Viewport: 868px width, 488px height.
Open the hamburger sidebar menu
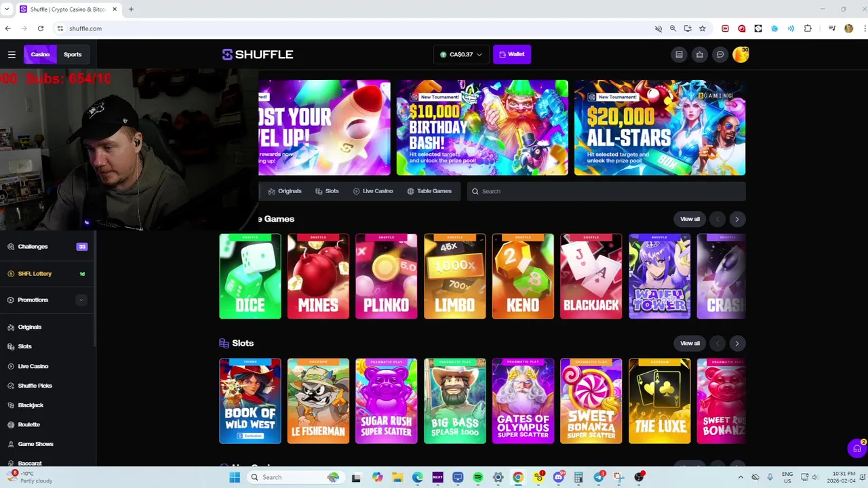[x=12, y=54]
